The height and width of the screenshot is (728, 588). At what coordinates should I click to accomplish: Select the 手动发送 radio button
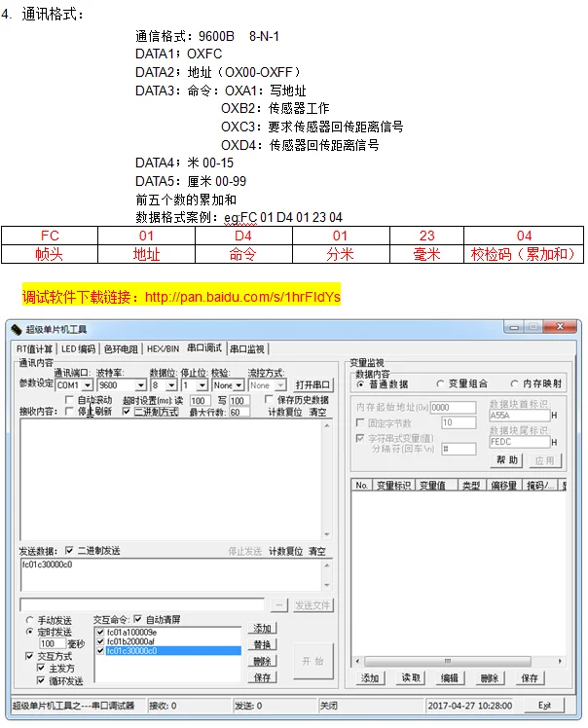30,620
